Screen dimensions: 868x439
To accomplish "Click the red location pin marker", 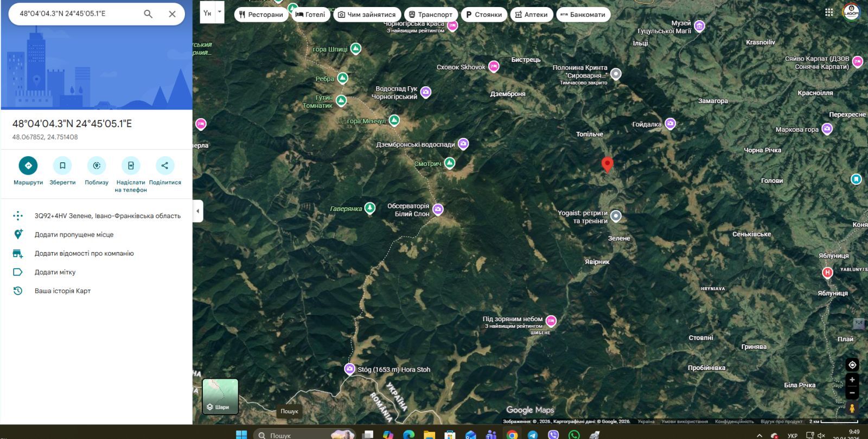I will (608, 164).
